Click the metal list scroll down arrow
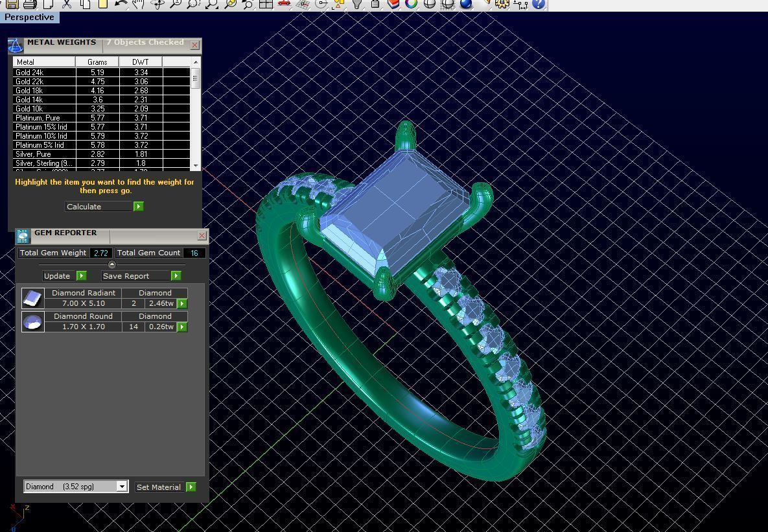768x532 pixels. (196, 166)
